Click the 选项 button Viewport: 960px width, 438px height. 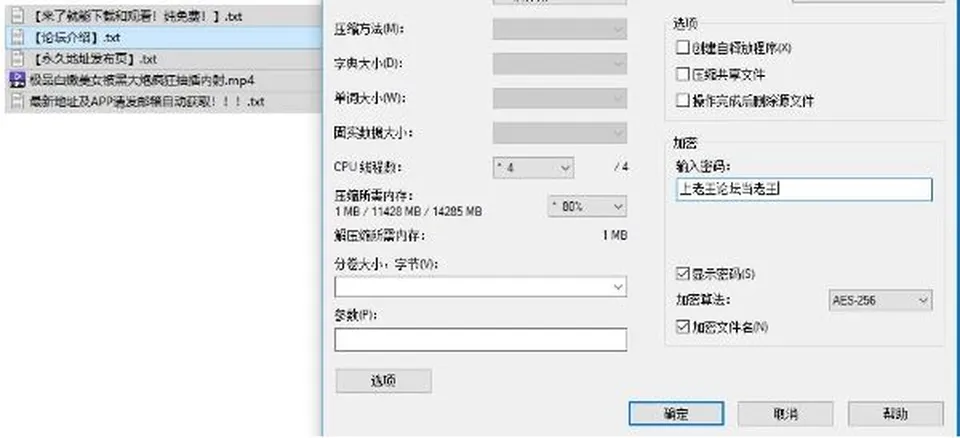(383, 380)
